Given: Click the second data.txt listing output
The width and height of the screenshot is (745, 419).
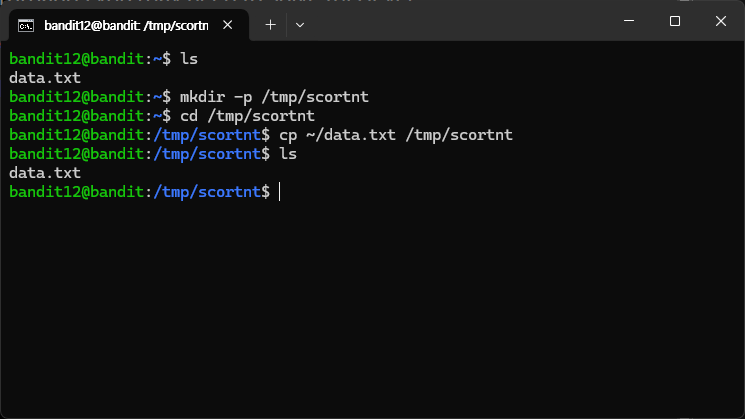Looking at the screenshot, I should coord(45,173).
